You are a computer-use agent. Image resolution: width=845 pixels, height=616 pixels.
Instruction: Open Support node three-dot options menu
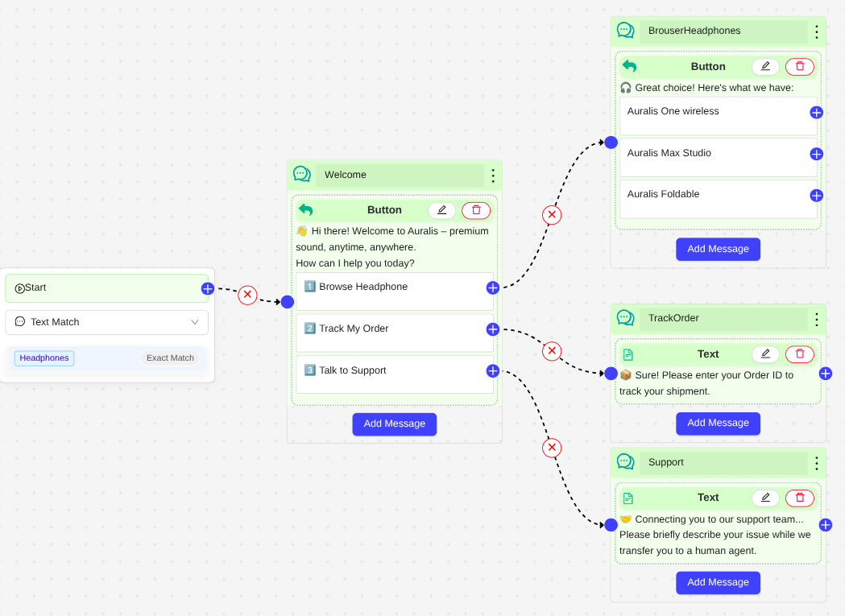pyautogui.click(x=816, y=463)
